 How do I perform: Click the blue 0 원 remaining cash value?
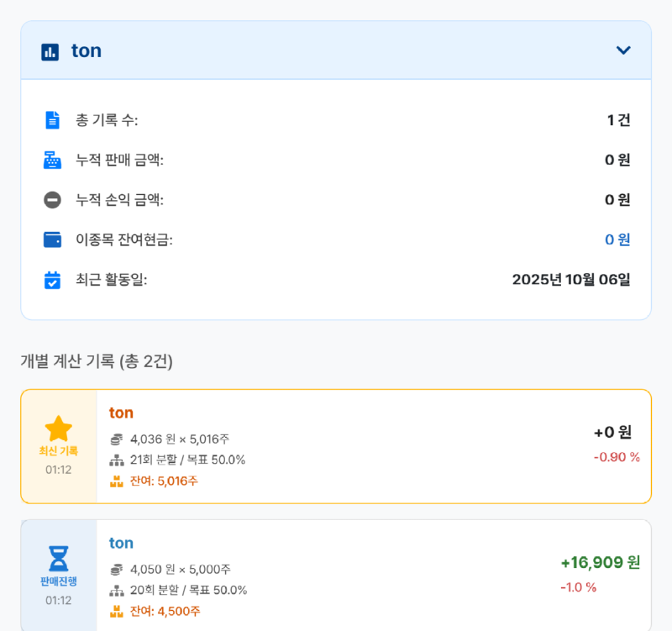(x=617, y=239)
